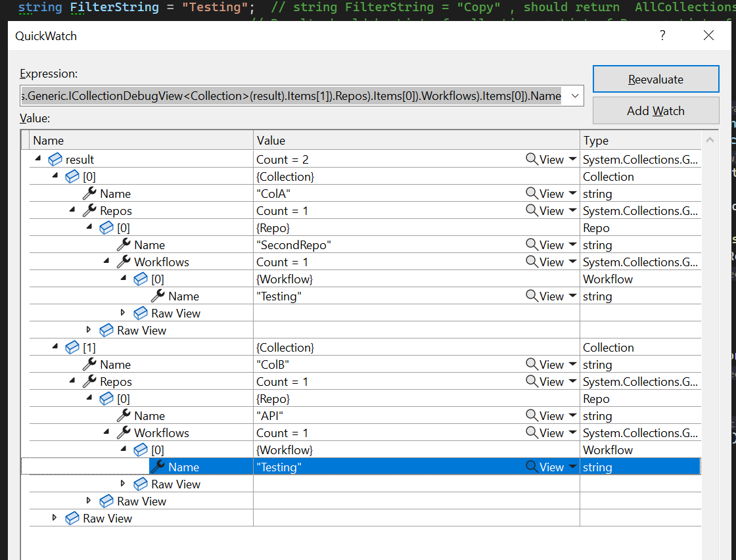The height and width of the screenshot is (560, 736).
Task: Click the Name column header
Action: (141, 141)
